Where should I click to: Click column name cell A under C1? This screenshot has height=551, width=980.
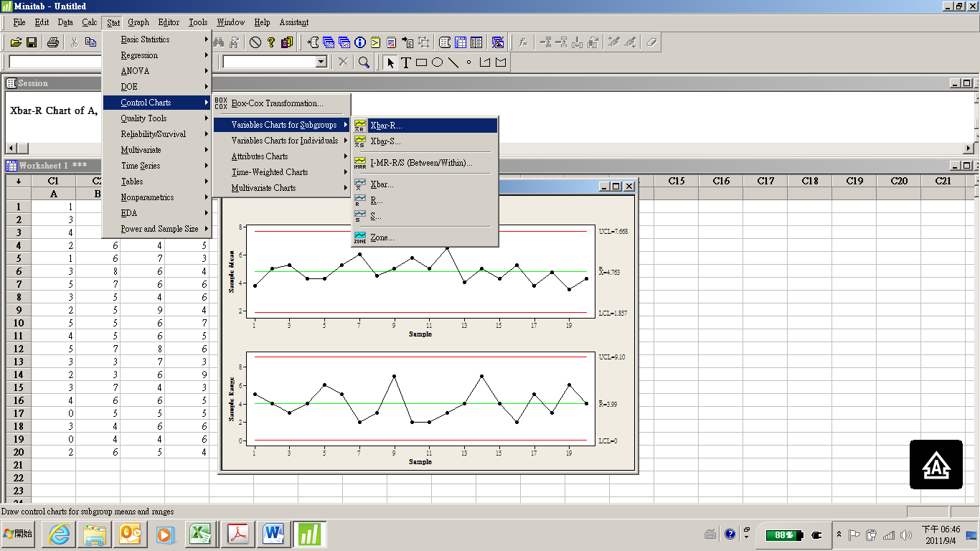coord(54,194)
